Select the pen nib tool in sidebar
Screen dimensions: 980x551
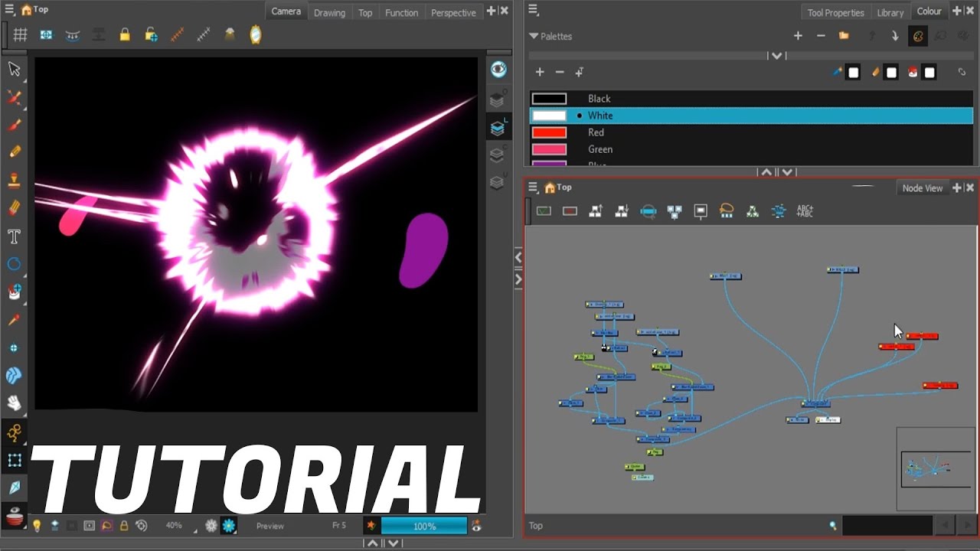click(14, 487)
